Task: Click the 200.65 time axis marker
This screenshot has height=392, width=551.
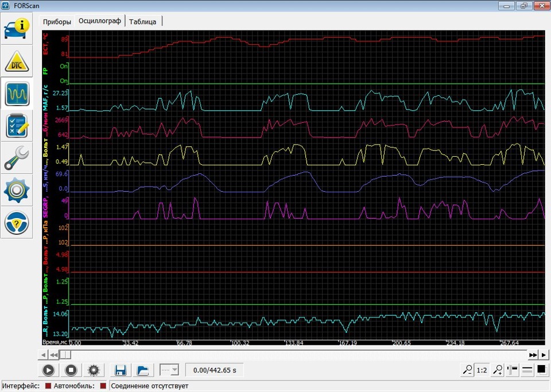Action: [x=402, y=343]
